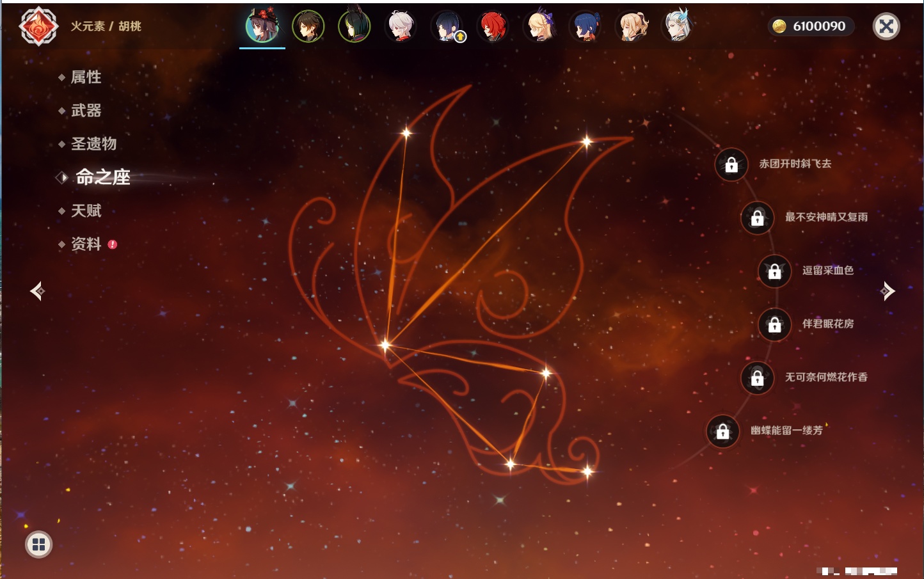View constellation 最不安神晴又复雨
This screenshot has height=579, width=924.
tap(827, 217)
